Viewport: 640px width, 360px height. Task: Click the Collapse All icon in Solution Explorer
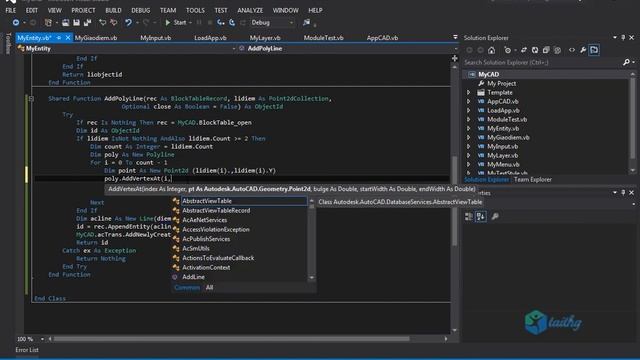(x=546, y=50)
